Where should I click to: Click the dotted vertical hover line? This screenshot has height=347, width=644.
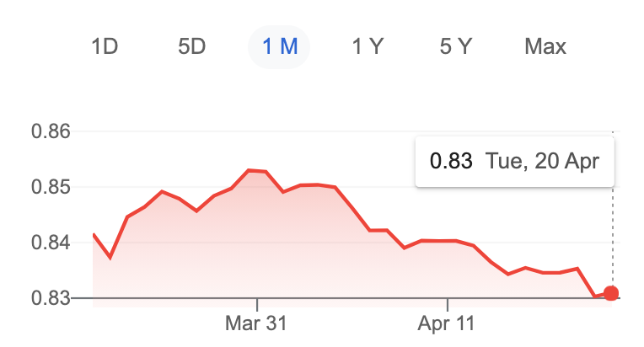[x=613, y=237]
